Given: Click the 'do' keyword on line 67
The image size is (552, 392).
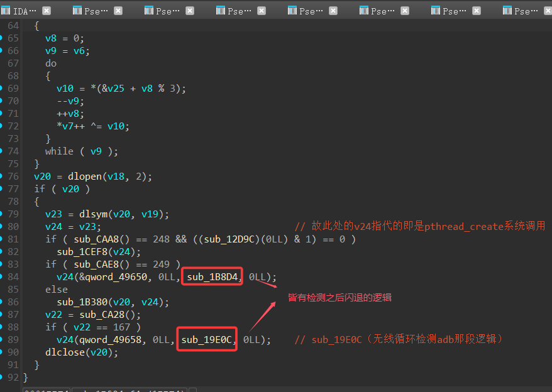Looking at the screenshot, I should tap(51, 63).
